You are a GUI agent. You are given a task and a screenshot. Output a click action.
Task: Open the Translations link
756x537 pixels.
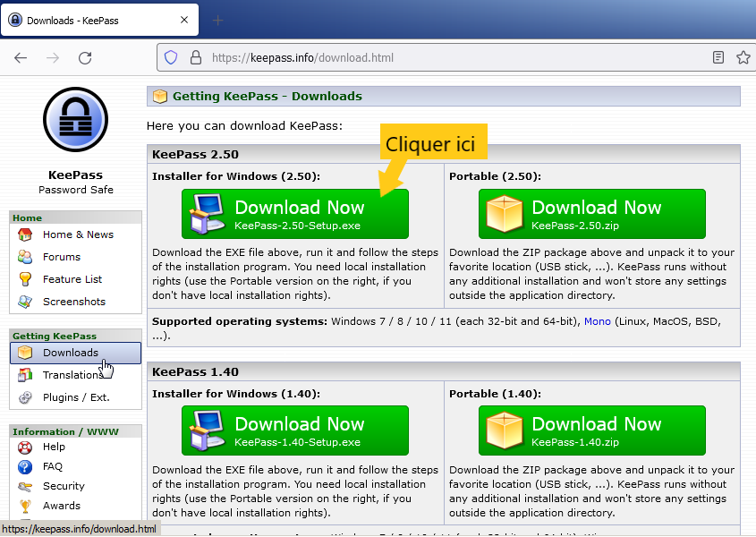[72, 375]
